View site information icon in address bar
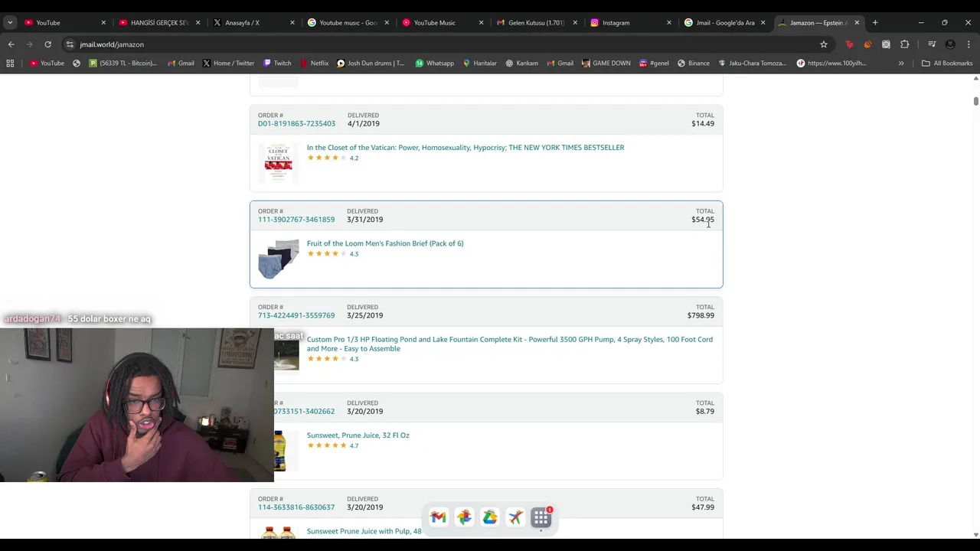 click(x=70, y=44)
